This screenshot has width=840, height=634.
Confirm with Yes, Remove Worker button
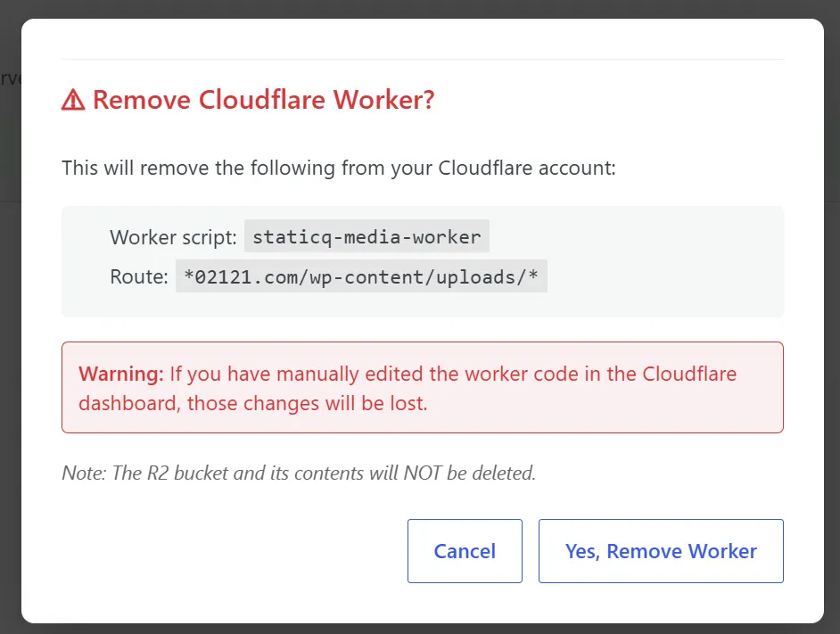(661, 551)
